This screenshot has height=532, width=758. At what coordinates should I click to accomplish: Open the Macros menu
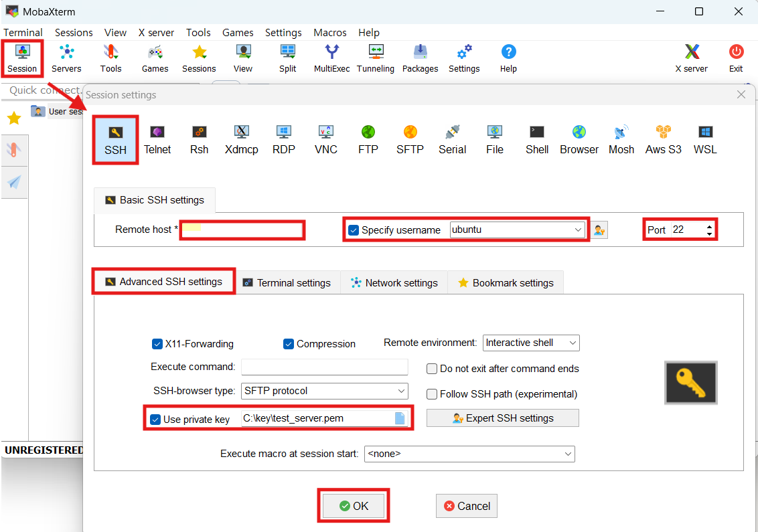pyautogui.click(x=330, y=32)
